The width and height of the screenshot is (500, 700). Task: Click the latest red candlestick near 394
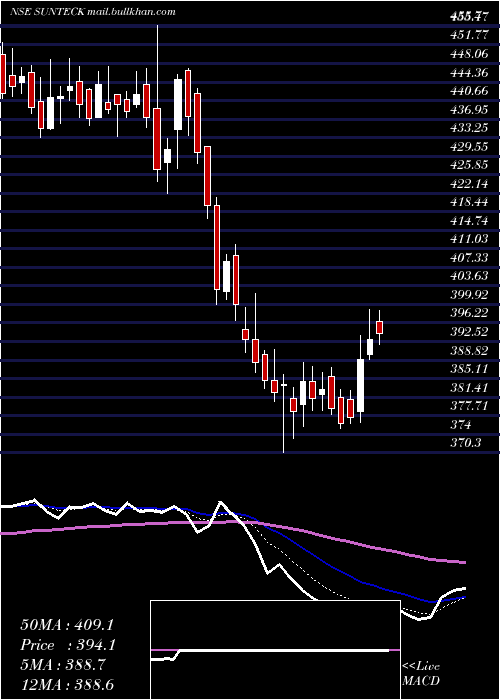[x=380, y=327]
